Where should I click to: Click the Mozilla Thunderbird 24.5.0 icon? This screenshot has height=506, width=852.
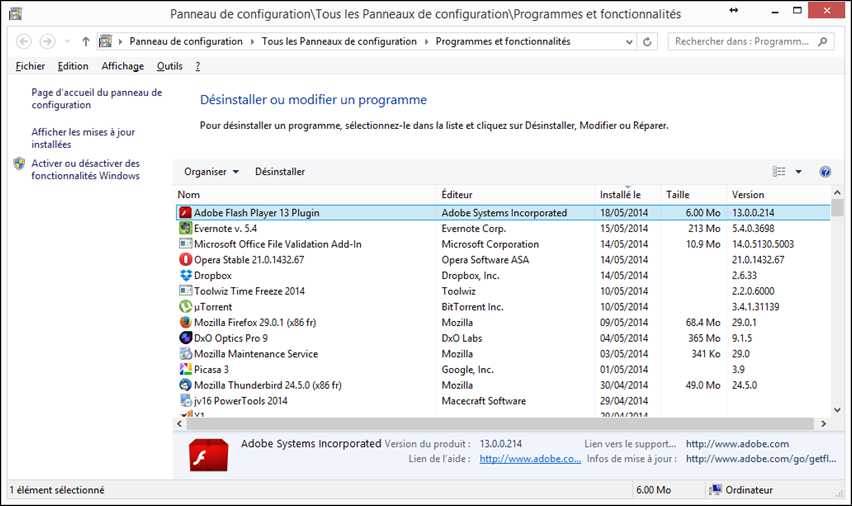[x=186, y=385]
